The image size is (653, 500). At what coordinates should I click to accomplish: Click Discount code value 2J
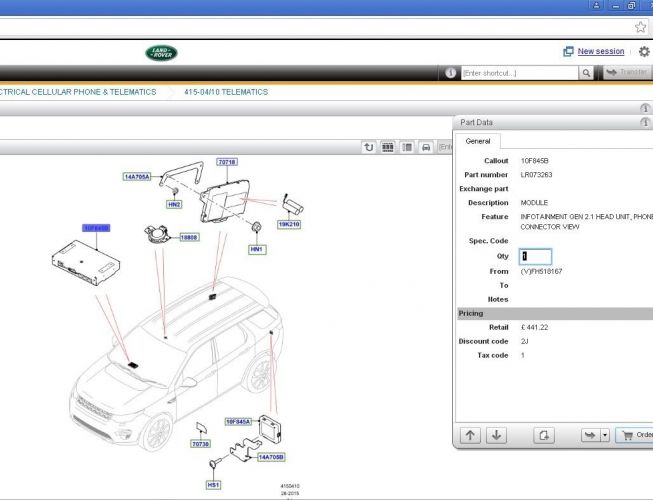pyautogui.click(x=524, y=341)
